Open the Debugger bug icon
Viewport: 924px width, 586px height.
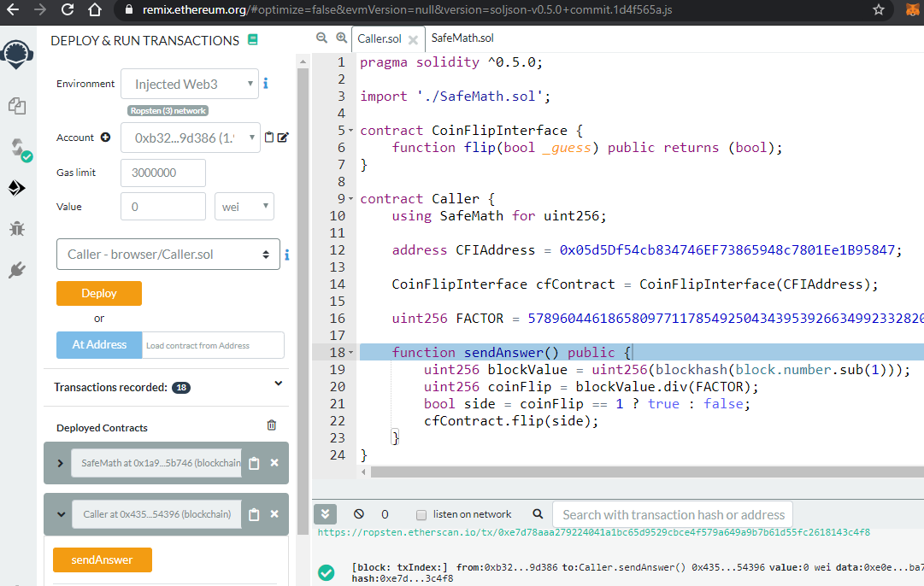pyautogui.click(x=16, y=229)
